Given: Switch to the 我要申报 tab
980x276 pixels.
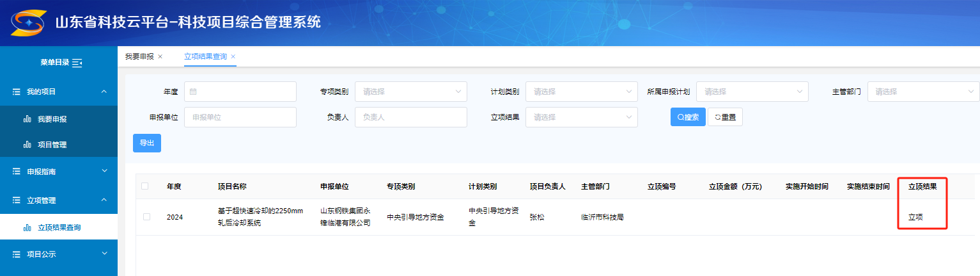Looking at the screenshot, I should tap(139, 56).
